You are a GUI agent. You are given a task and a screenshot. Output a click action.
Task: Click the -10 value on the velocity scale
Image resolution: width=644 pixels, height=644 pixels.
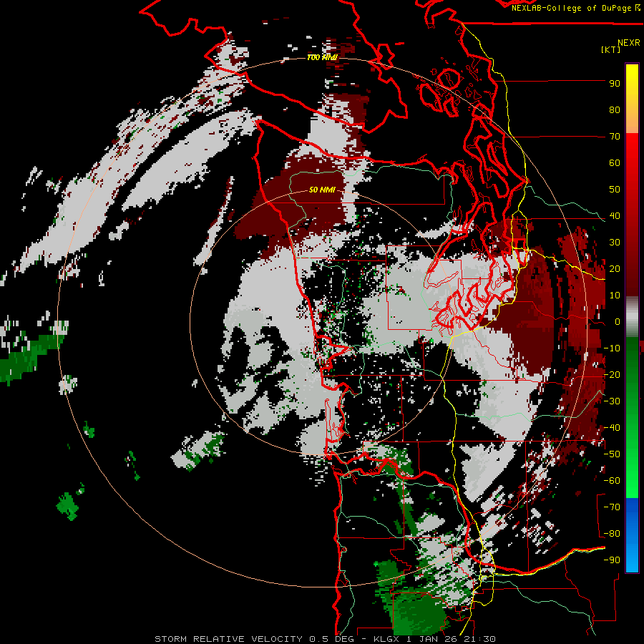click(612, 348)
